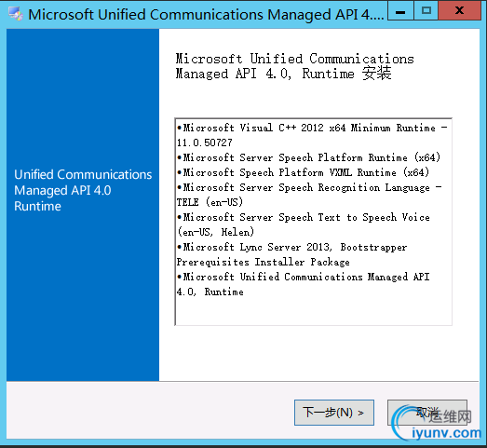Click the blue sidebar Unified Communications label
487x448 pixels.
click(83, 190)
